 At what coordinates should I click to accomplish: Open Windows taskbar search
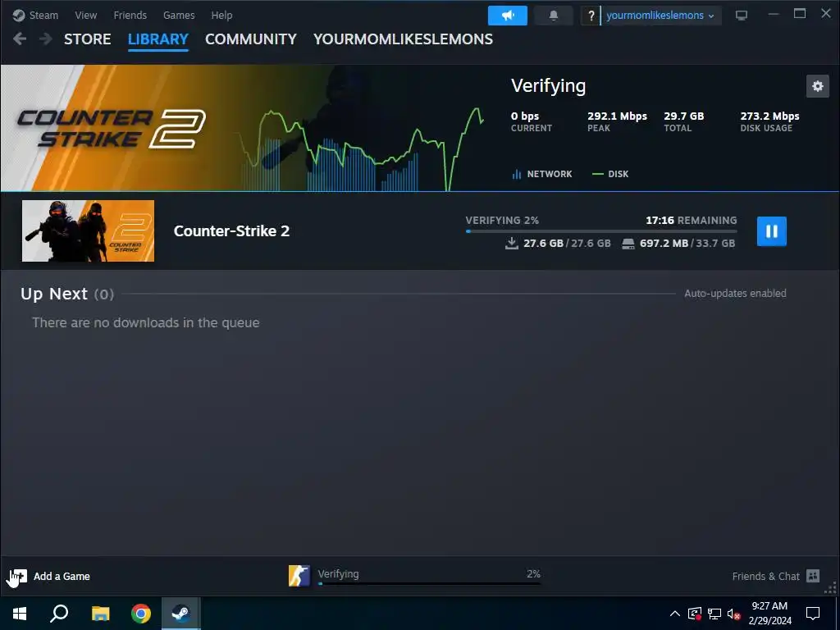click(x=59, y=614)
